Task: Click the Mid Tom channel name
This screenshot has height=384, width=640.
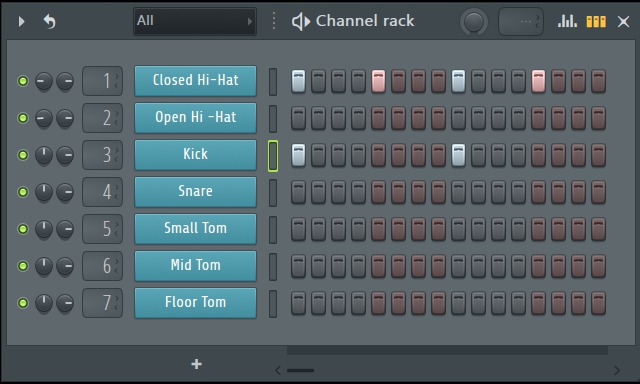Action: pyautogui.click(x=196, y=265)
